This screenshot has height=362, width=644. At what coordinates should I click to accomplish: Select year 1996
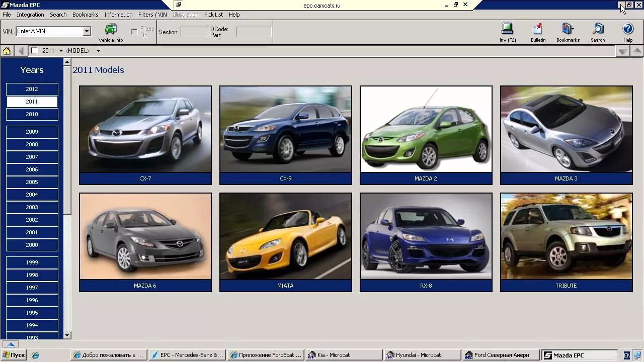point(32,300)
